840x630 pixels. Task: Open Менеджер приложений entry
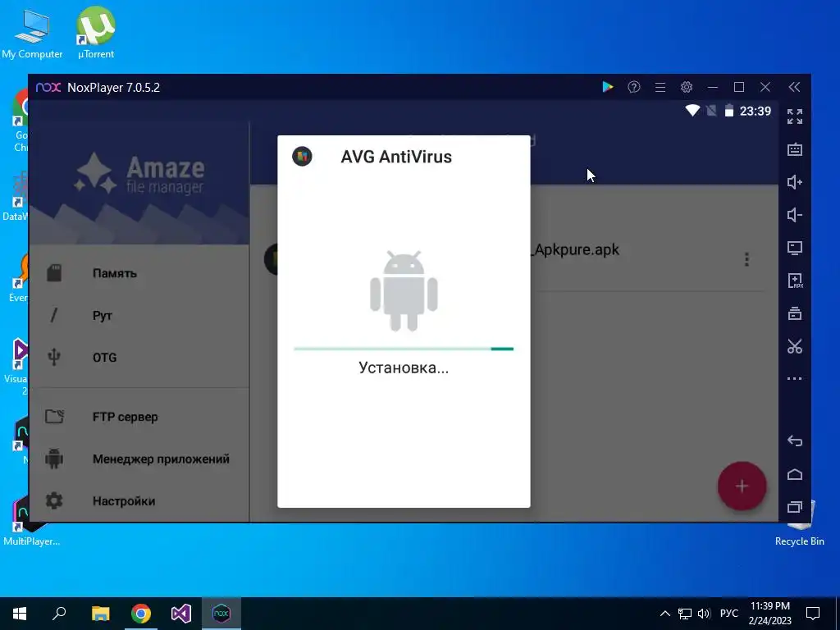[x=139, y=459]
